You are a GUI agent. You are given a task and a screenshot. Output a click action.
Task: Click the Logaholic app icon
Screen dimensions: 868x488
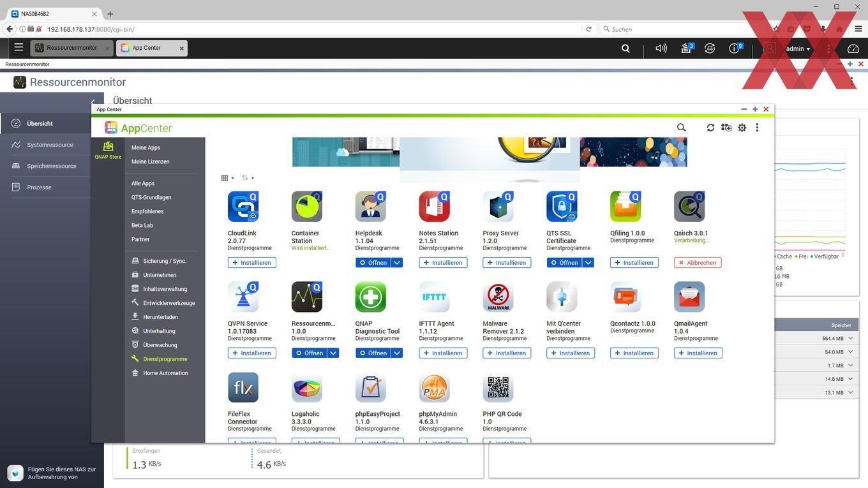[x=307, y=388]
